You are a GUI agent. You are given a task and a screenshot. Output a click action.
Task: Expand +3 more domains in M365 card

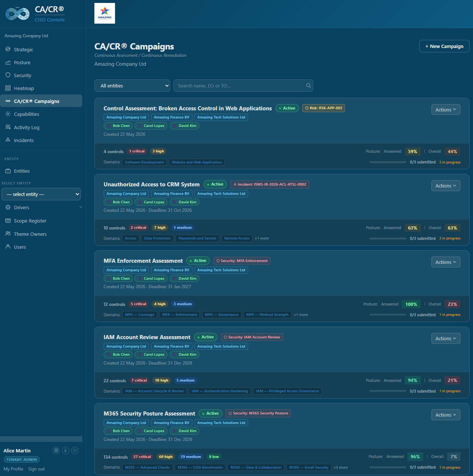(341, 468)
